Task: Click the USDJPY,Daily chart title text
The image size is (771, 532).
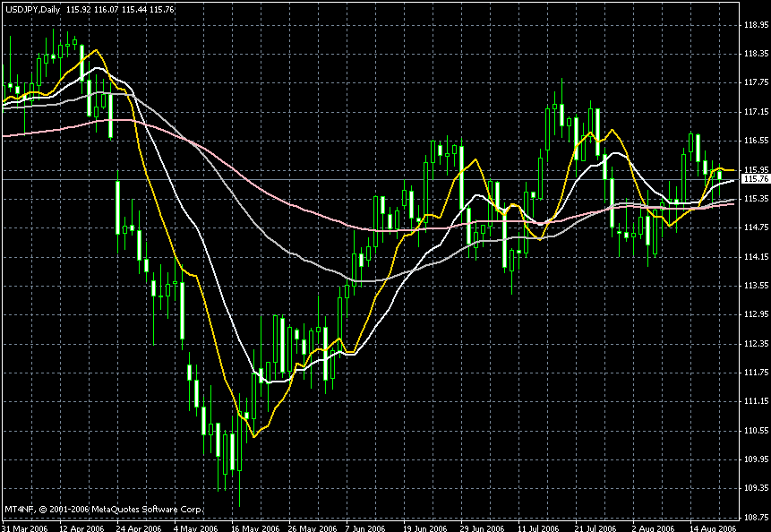Action: [33, 9]
